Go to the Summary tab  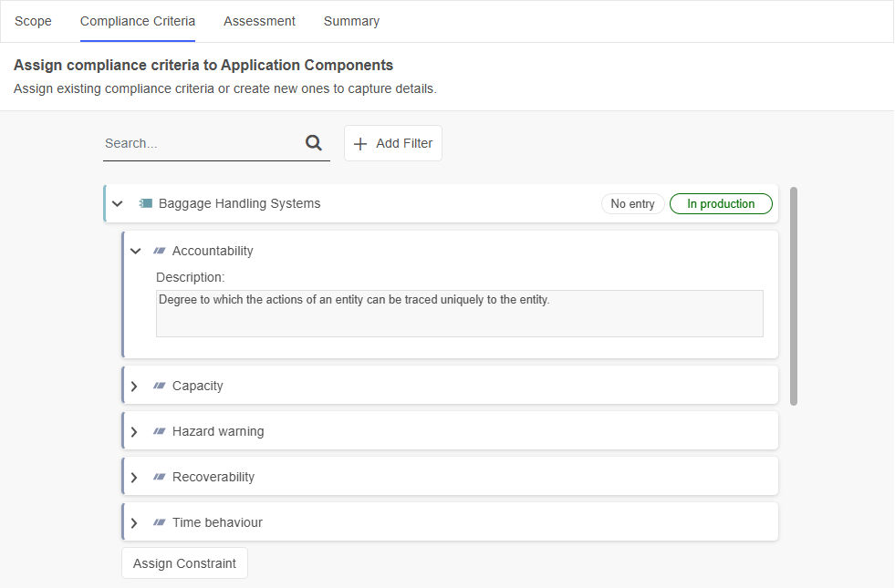(351, 21)
